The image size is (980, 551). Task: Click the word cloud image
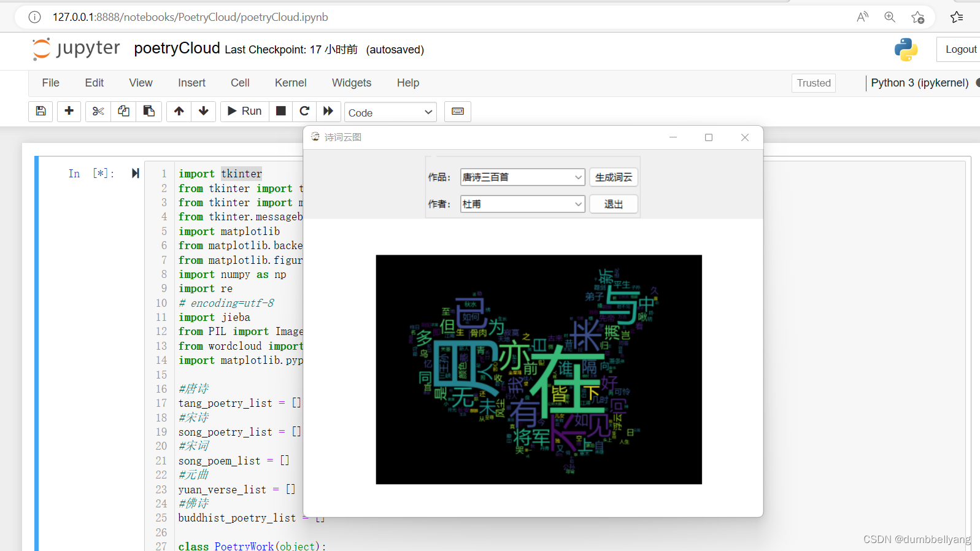pyautogui.click(x=539, y=369)
